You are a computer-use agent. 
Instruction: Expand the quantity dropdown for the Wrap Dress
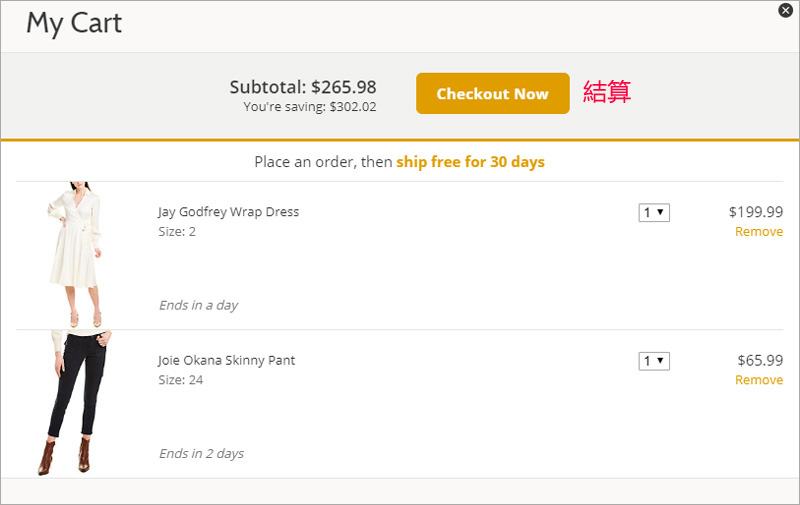pos(654,212)
